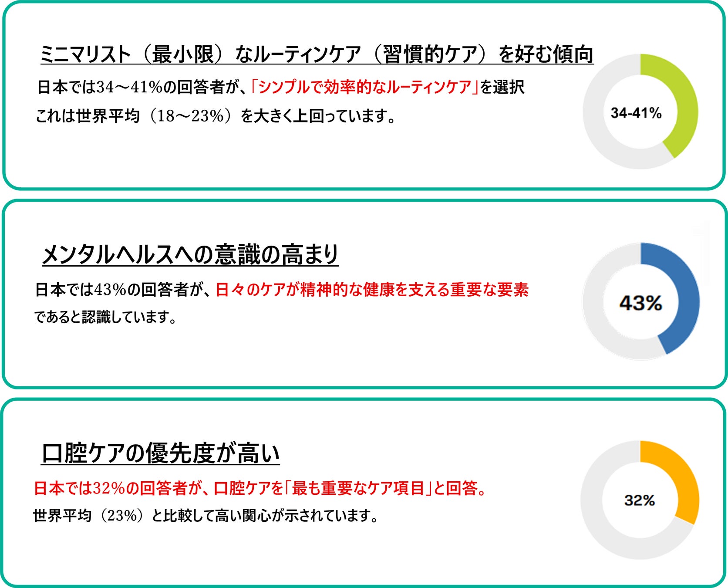Click the heading メンタルヘルスへの意識の高まり
The image size is (728, 588).
click(x=190, y=254)
